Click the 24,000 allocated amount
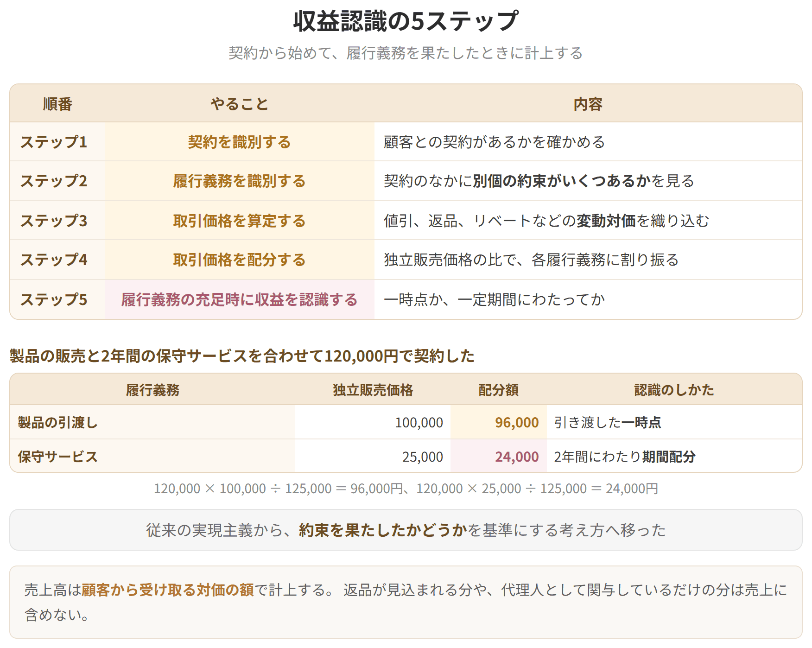Viewport: 812px width, 648px height. pos(517,457)
